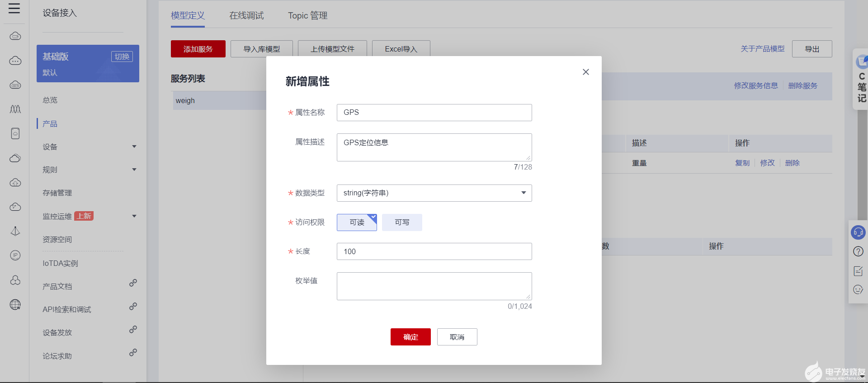Click the 导入库模型 button

[x=262, y=49]
